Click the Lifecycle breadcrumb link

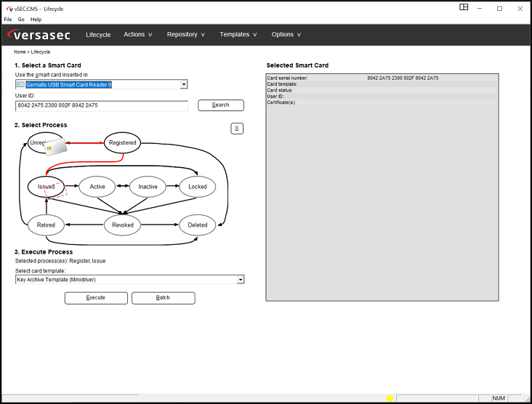(41, 52)
